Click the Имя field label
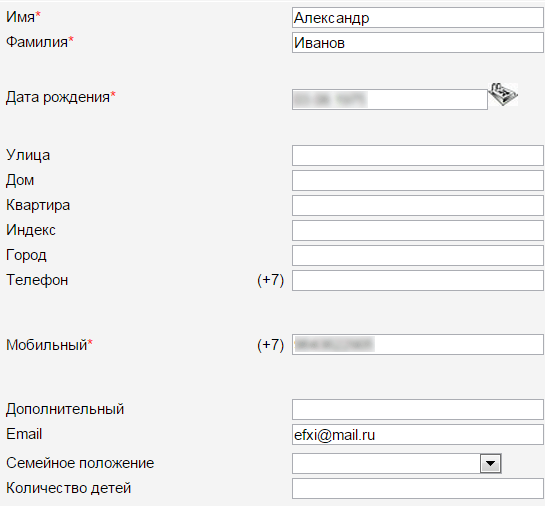 tap(21, 17)
